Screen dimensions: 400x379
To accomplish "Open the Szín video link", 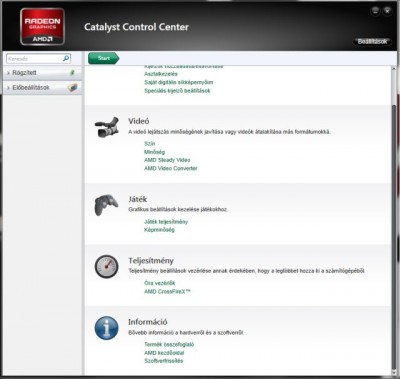I will coord(150,144).
